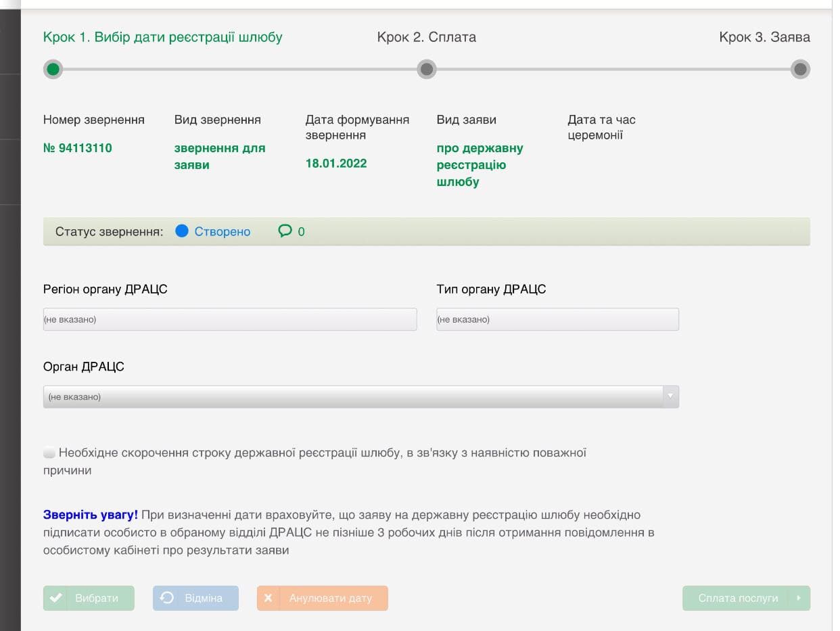This screenshot has width=840, height=631.
Task: Open the Регіон органу ДРАЦС dropdown
Action: coord(230,319)
